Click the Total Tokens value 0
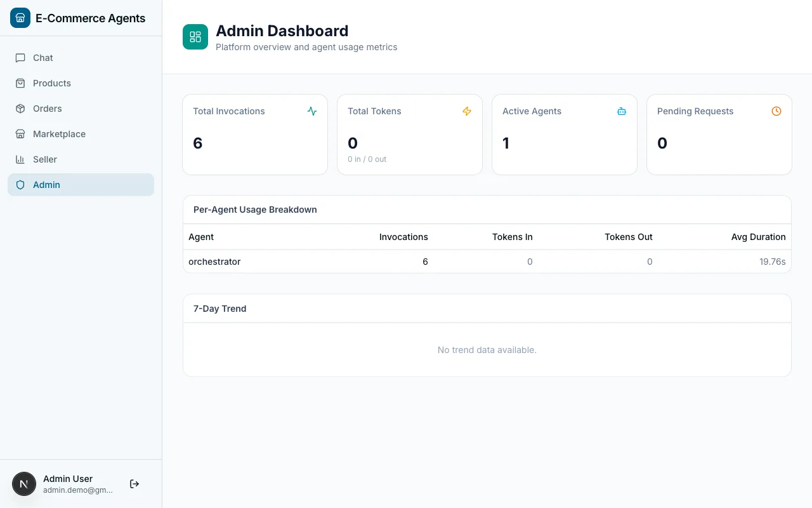812x508 pixels. (x=353, y=144)
